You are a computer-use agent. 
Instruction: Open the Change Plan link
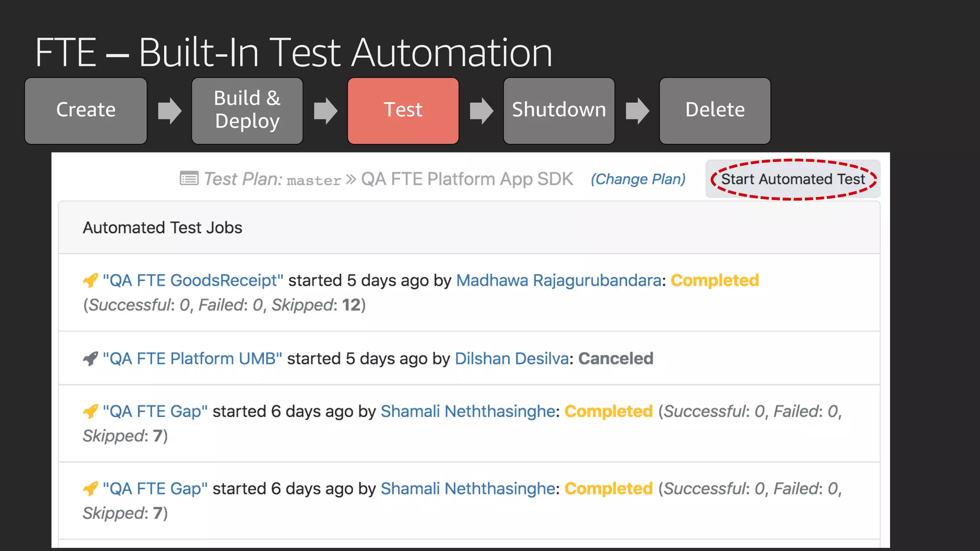click(638, 179)
